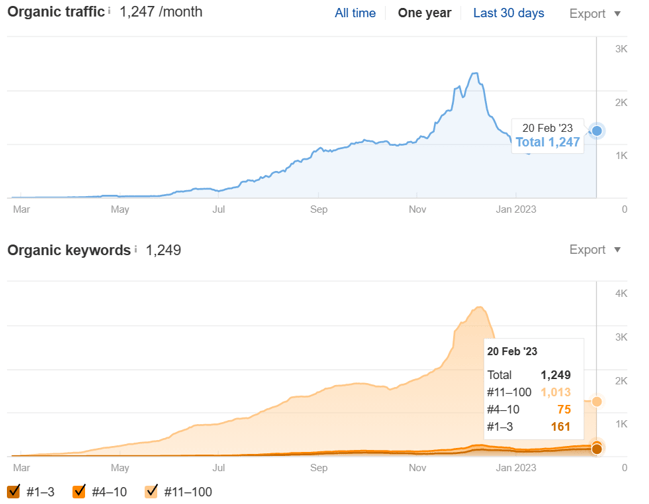
Task: Uncheck the #4–10 positions checkbox
Action: pyautogui.click(x=81, y=491)
